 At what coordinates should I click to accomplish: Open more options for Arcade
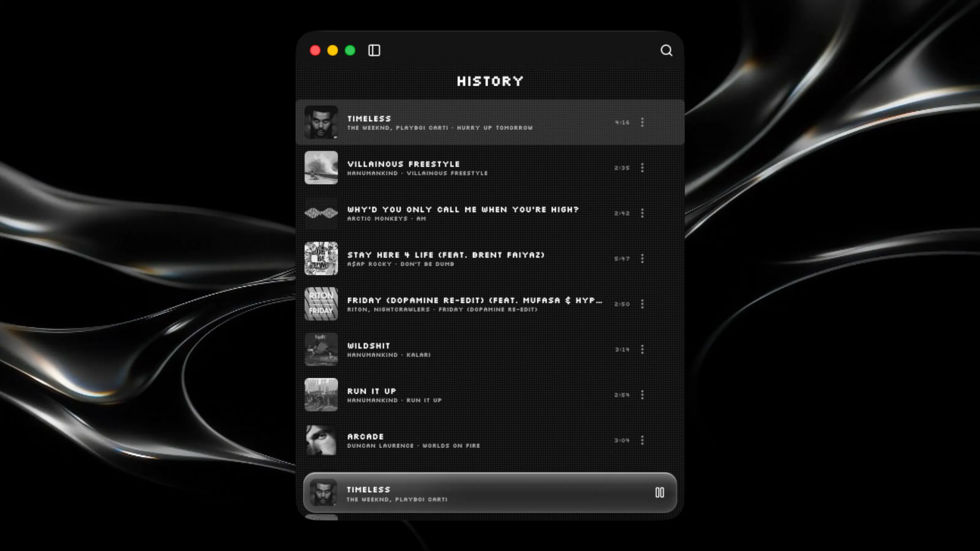click(642, 440)
